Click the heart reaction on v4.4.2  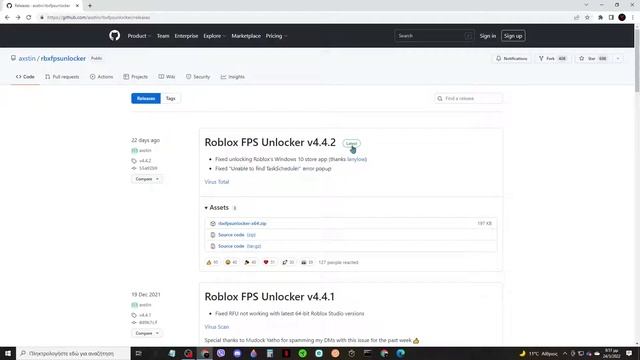269,262
